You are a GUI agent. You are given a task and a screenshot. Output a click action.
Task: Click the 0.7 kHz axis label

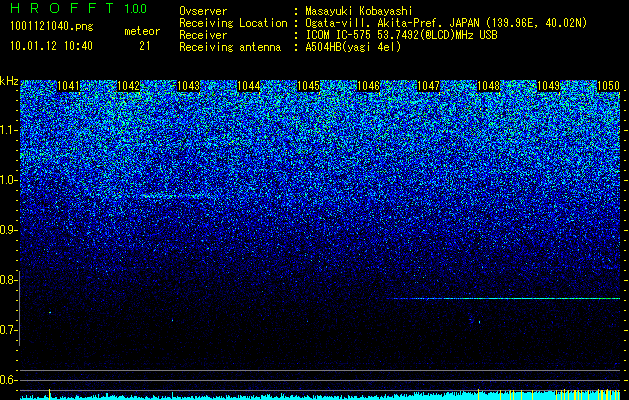(x=7, y=330)
